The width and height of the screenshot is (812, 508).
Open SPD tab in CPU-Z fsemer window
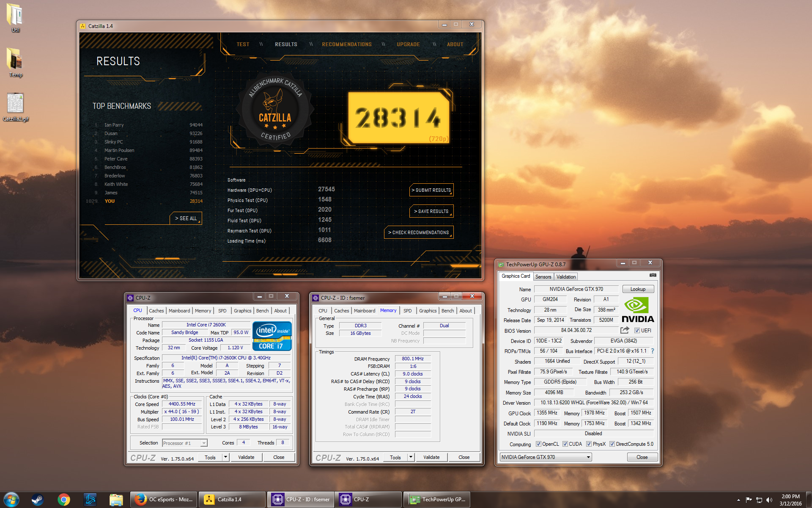tap(408, 311)
